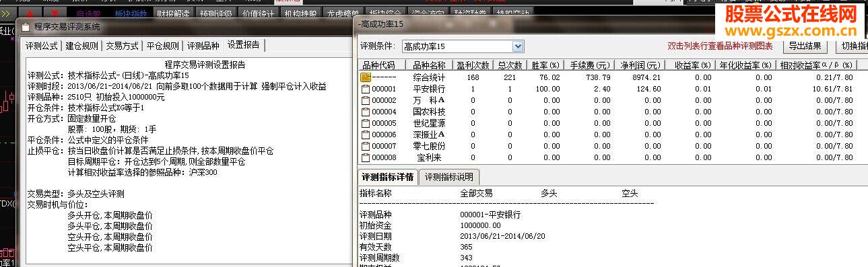Click the 10.61/7.81 relative return cell

click(x=832, y=89)
